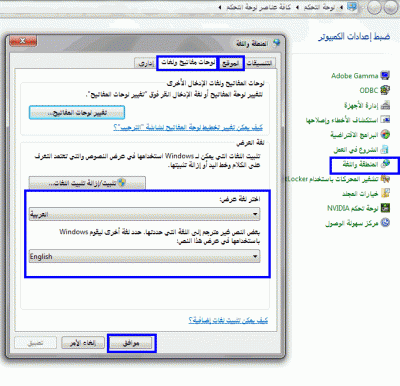Click كافة عناصر لوحة التحكم breadcrumb

[x=259, y=7]
